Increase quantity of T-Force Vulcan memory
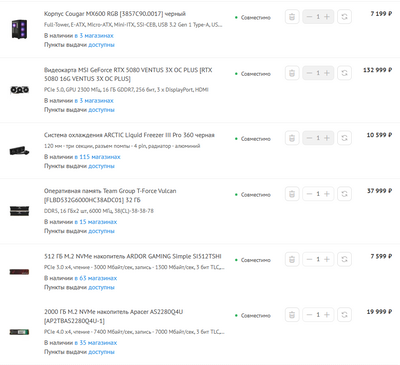The height and width of the screenshot is (365, 400). click(x=327, y=194)
